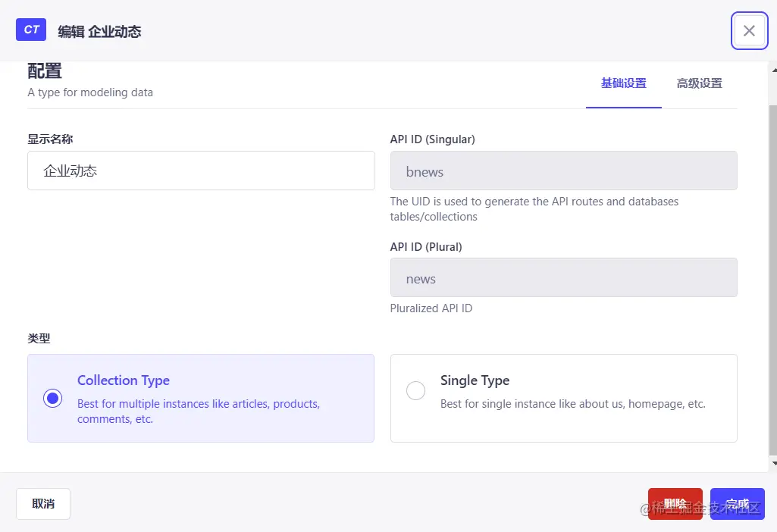The image size is (777, 532).
Task: Click the Single Type card title
Action: (x=475, y=380)
